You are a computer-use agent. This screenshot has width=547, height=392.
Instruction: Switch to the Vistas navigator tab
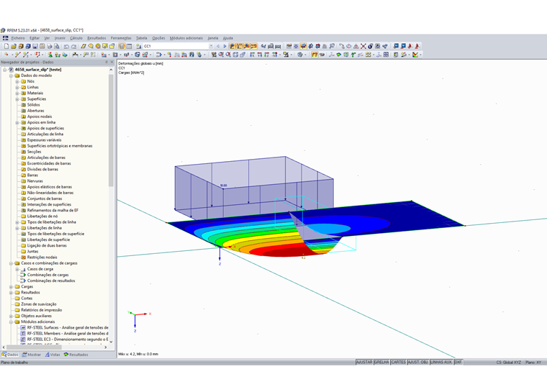click(x=53, y=355)
